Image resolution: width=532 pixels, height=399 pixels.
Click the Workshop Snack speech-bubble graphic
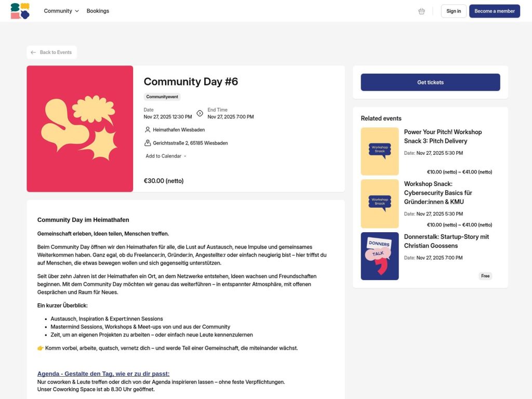point(379,151)
